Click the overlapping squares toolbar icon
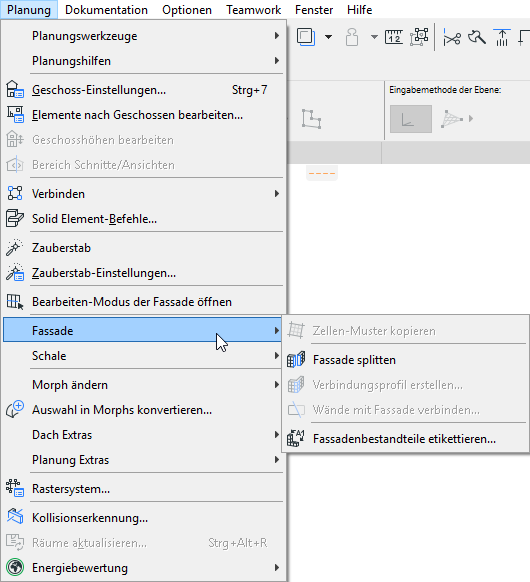 (306, 37)
